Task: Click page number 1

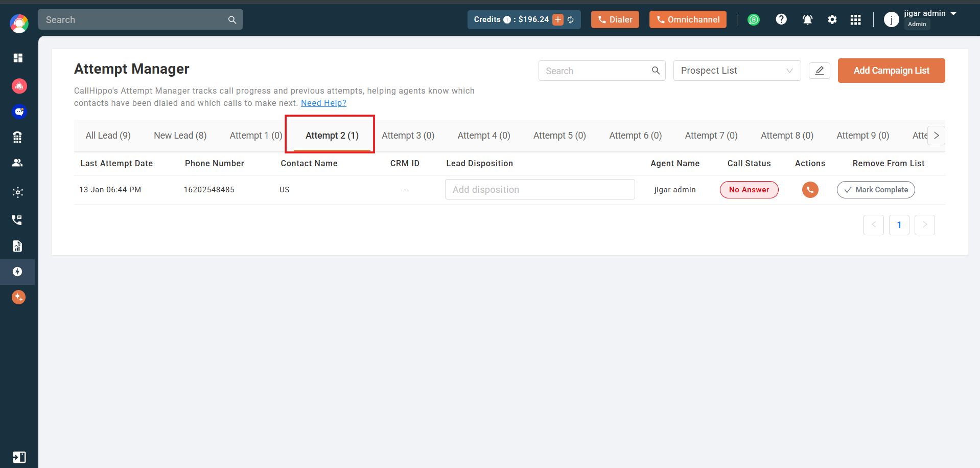Action: click(x=899, y=225)
